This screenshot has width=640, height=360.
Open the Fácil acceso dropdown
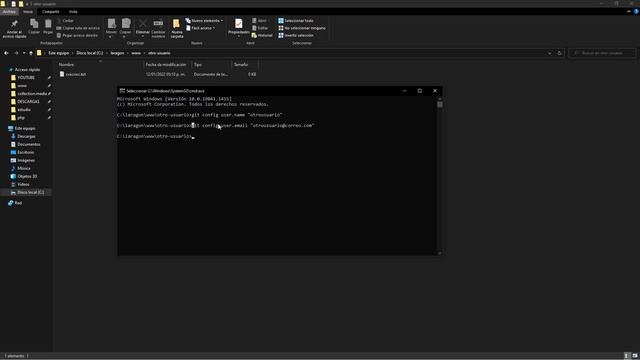click(x=201, y=28)
